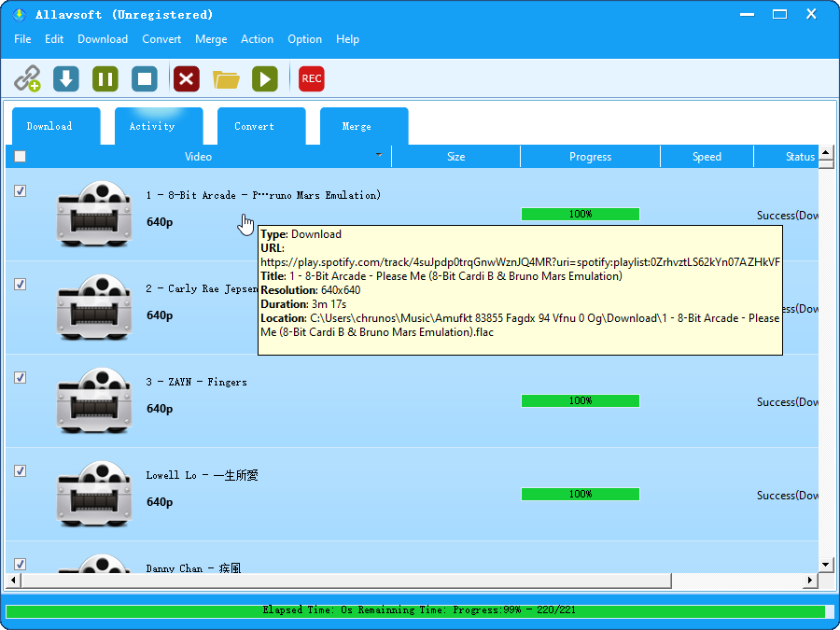Click the paste URL link icon
This screenshot has height=630, width=840.
(27, 78)
